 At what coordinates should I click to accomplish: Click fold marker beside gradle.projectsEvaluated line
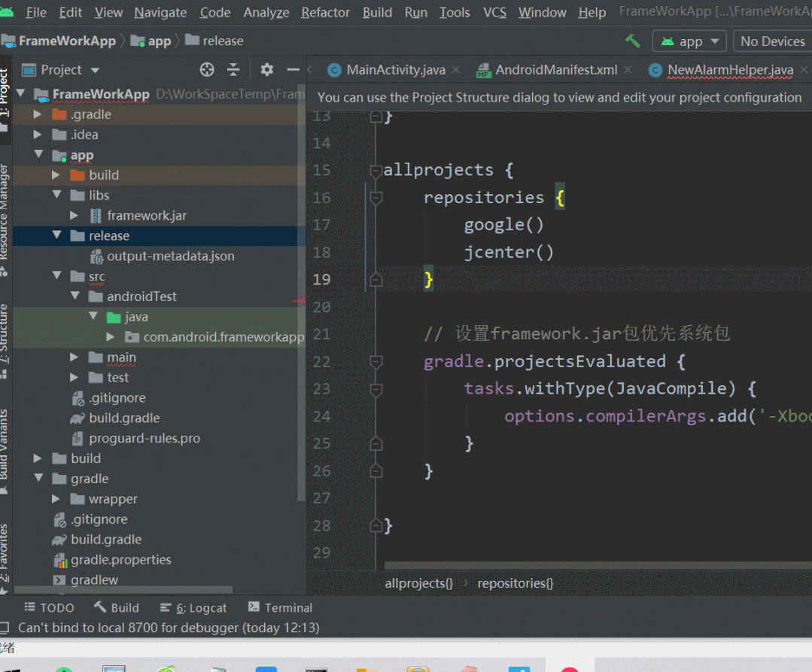[x=376, y=361]
